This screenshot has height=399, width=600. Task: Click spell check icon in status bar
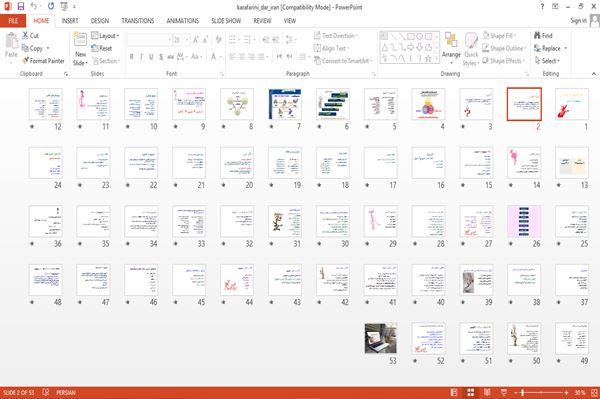tap(46, 392)
